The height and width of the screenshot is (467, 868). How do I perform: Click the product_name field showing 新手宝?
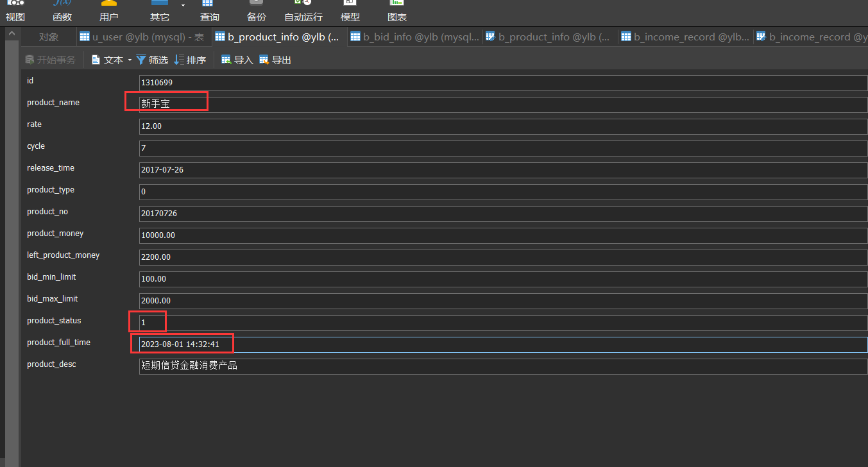(x=503, y=105)
